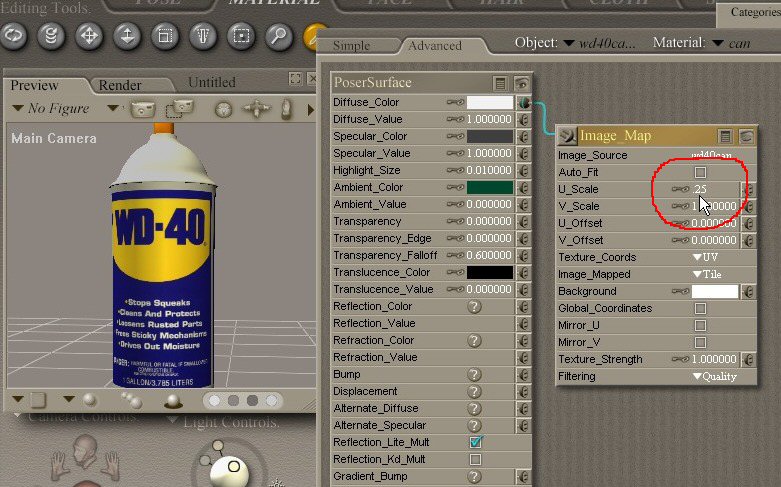
Task: Open the Image_Mapped Tile dropdown
Action: [707, 274]
